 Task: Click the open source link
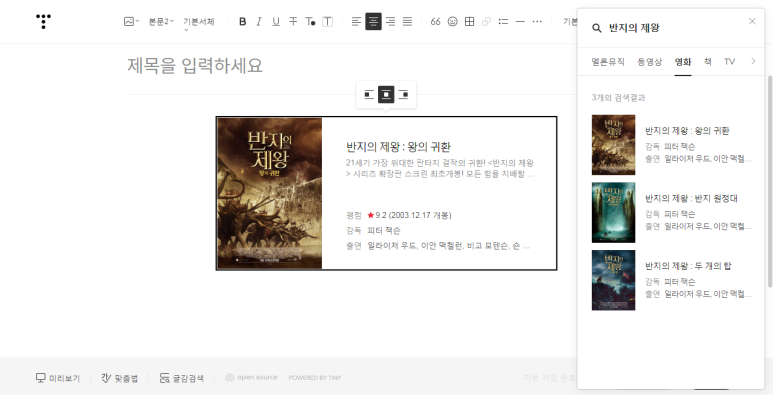pos(251,378)
